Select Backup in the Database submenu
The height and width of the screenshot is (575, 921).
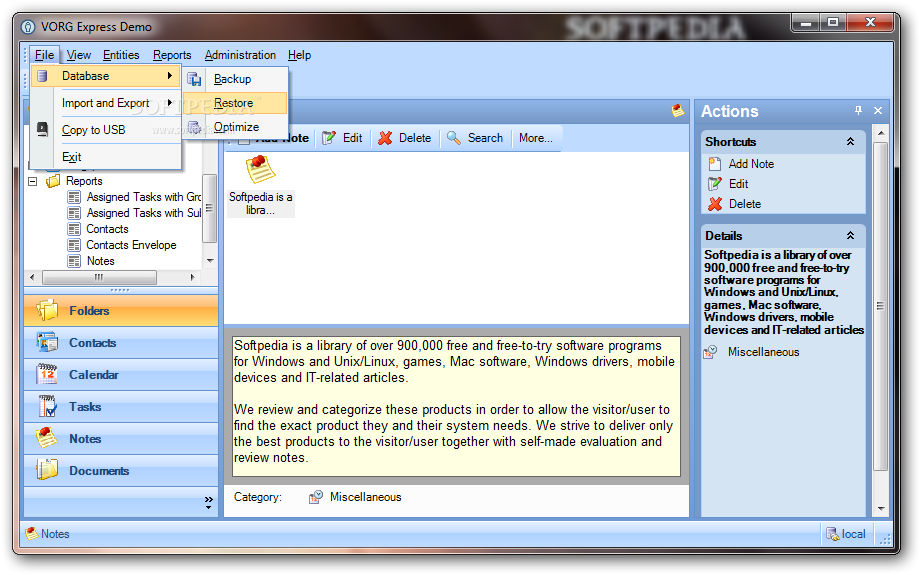235,79
